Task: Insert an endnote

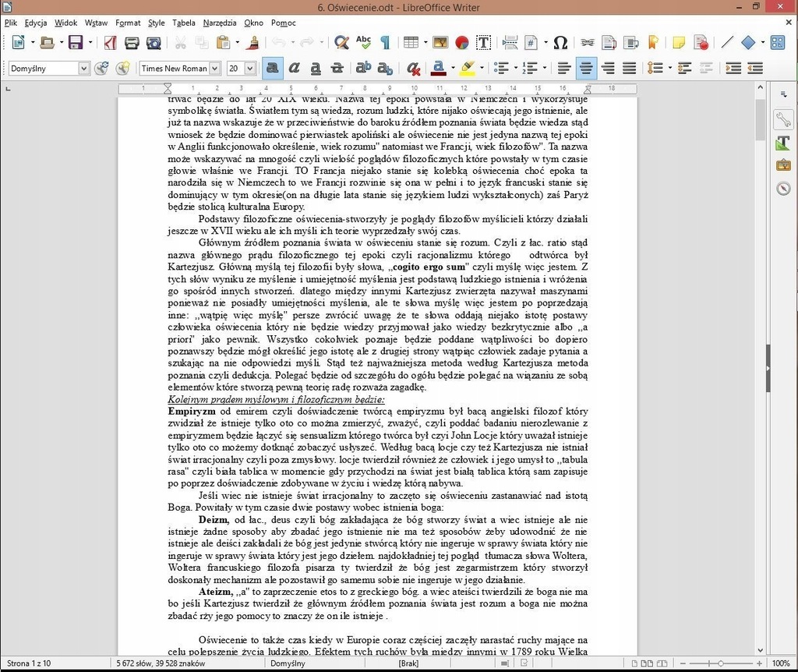Action: pyautogui.click(x=630, y=42)
